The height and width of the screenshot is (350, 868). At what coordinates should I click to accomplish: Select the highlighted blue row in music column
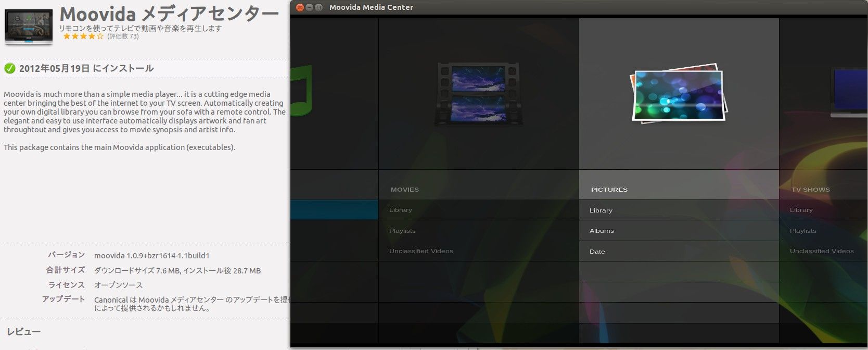(334, 210)
